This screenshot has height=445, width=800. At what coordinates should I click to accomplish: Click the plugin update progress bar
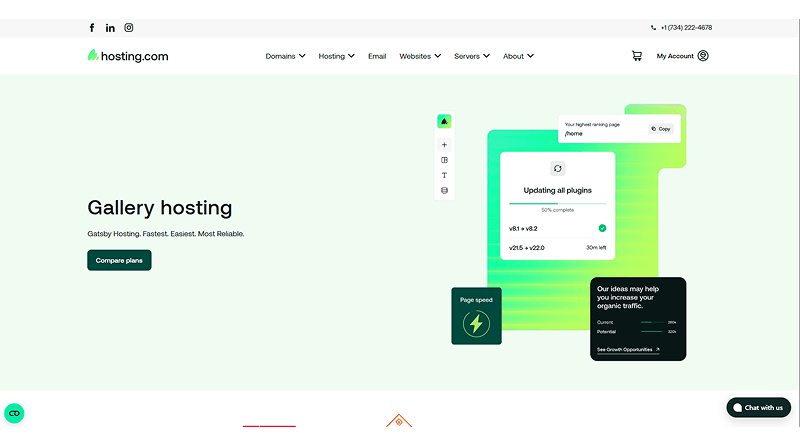tap(558, 204)
